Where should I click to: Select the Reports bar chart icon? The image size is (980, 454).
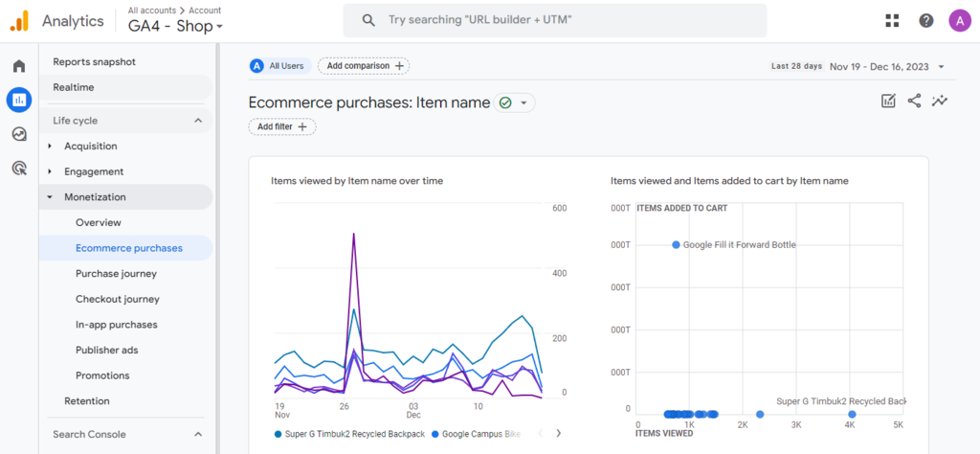point(18,99)
